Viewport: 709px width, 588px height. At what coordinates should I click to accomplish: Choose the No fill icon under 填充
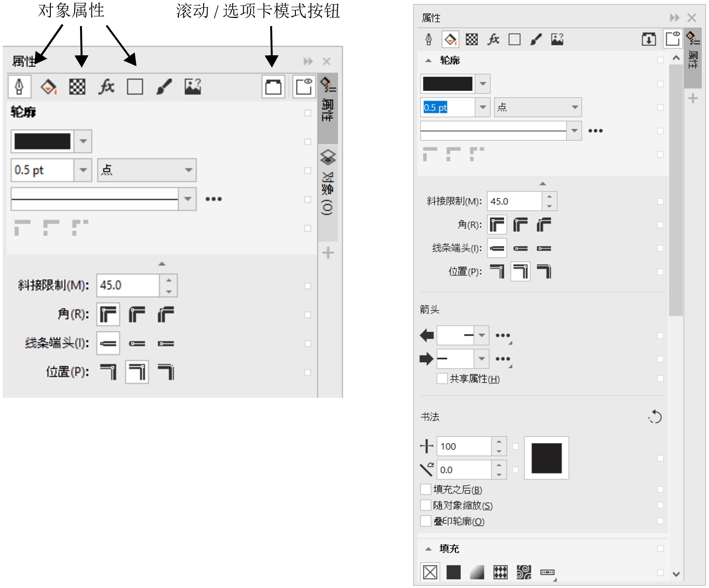coord(430,572)
